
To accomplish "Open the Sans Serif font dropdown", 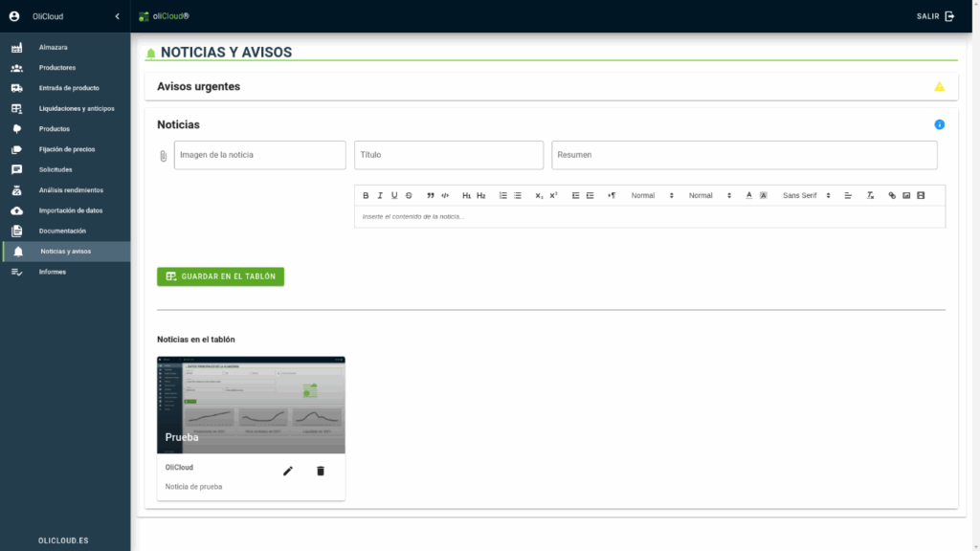I will (806, 195).
